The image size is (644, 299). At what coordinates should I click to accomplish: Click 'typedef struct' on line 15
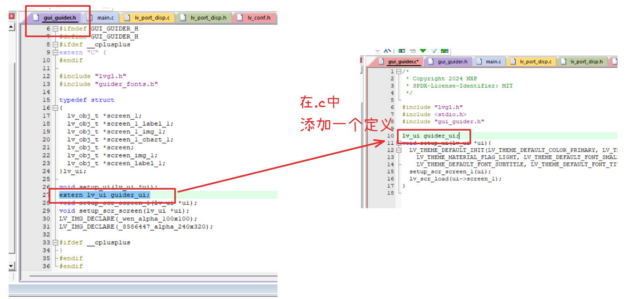tap(87, 100)
